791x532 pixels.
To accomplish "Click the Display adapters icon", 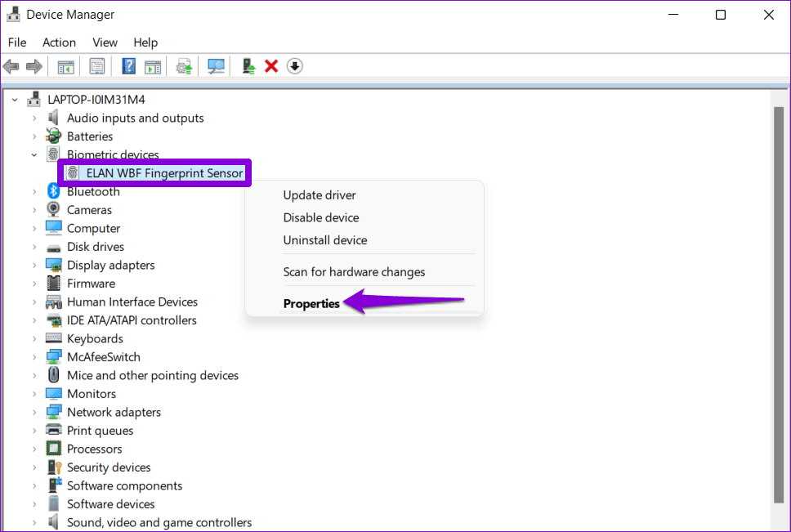I will tap(53, 265).
